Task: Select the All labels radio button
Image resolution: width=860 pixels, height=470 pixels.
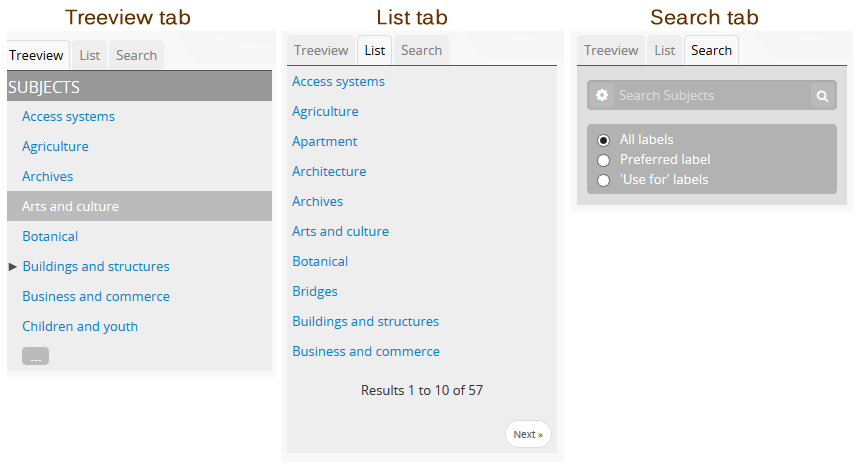Action: pyautogui.click(x=603, y=140)
